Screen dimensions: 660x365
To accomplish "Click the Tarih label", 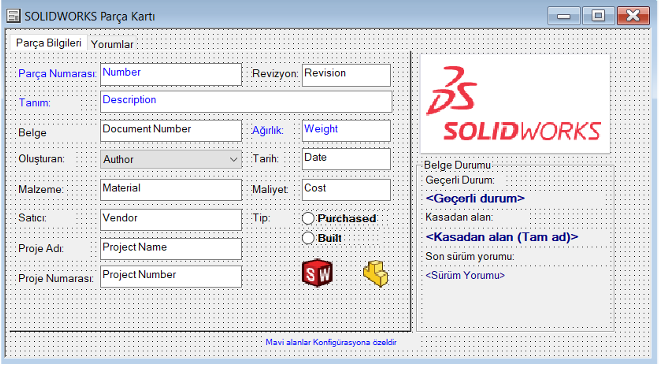I will 265,159.
